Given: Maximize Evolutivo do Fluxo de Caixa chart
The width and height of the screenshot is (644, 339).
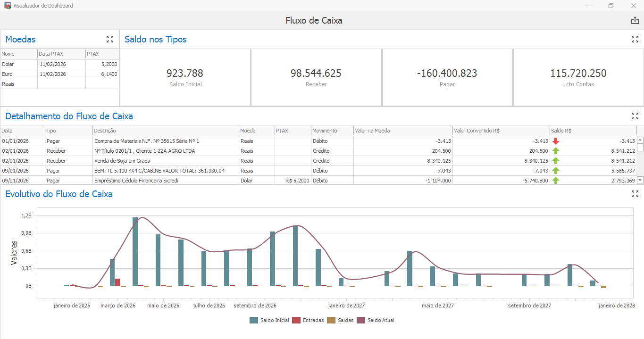Looking at the screenshot, I should (x=635, y=193).
